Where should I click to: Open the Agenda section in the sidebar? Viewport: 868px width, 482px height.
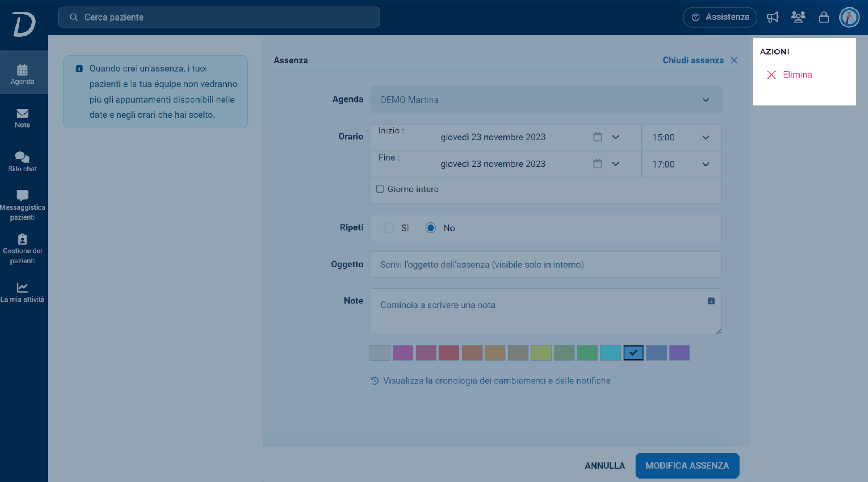coord(22,74)
